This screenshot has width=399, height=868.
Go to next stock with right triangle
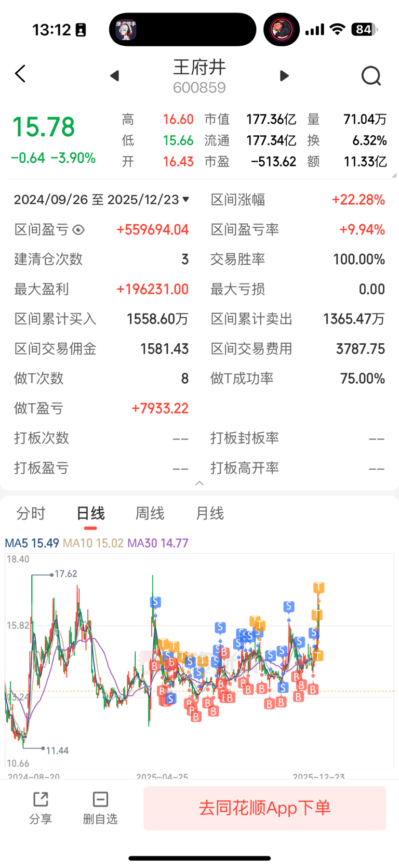(284, 76)
